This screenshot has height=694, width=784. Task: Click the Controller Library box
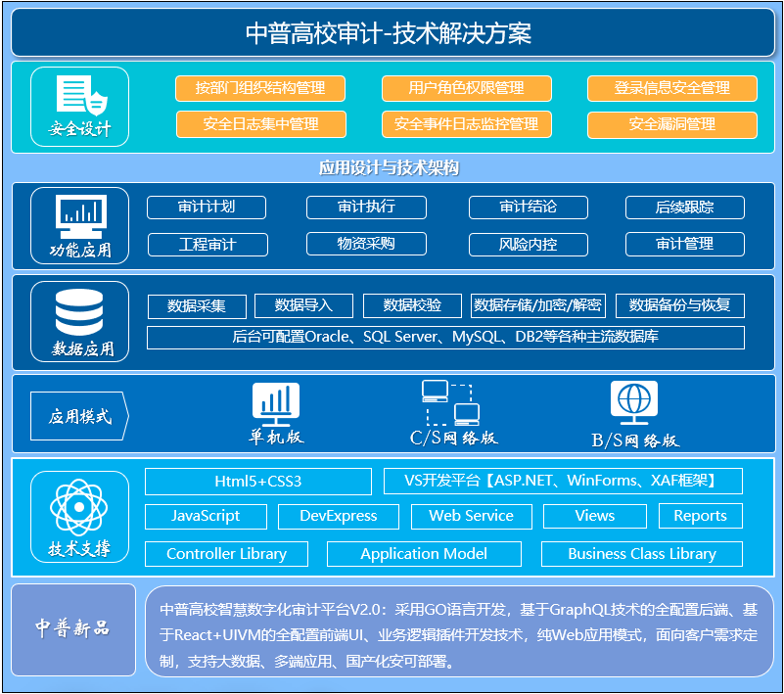point(226,554)
